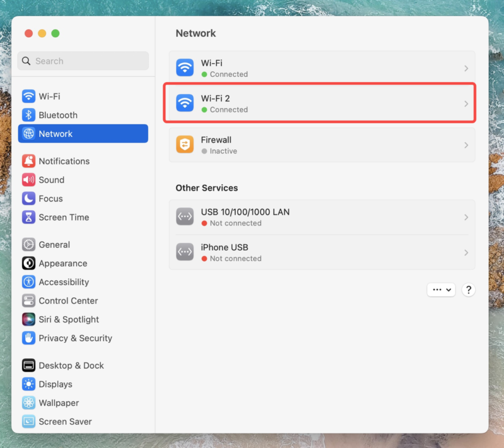504x448 pixels.
Task: Select the iPhone USB connector icon
Action: coord(185,252)
